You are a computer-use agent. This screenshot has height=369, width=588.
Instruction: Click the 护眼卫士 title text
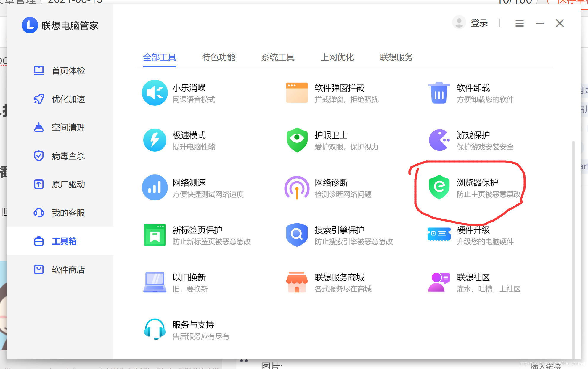331,135
